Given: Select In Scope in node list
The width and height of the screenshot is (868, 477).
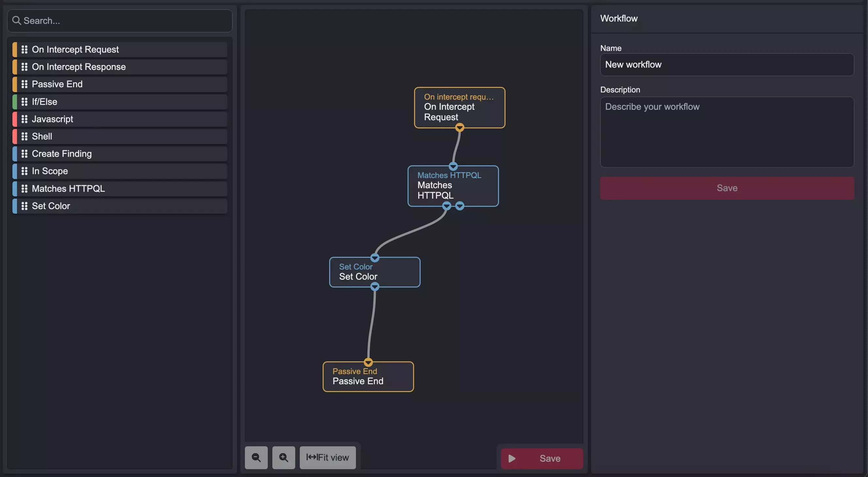Looking at the screenshot, I should (120, 171).
